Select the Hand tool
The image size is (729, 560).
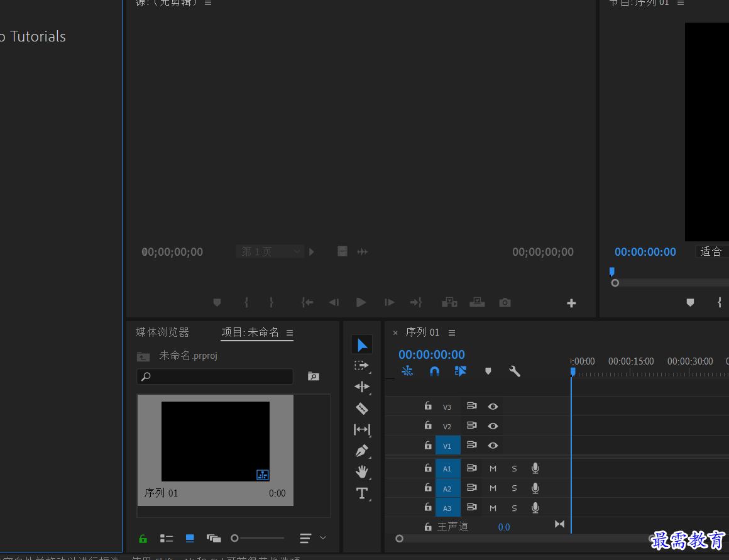click(x=362, y=471)
